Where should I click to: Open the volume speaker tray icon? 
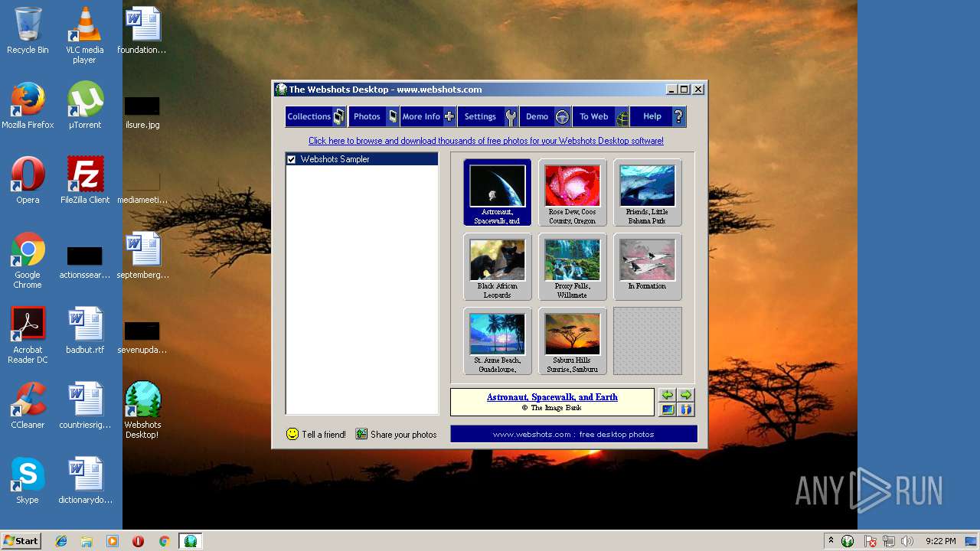pyautogui.click(x=907, y=541)
